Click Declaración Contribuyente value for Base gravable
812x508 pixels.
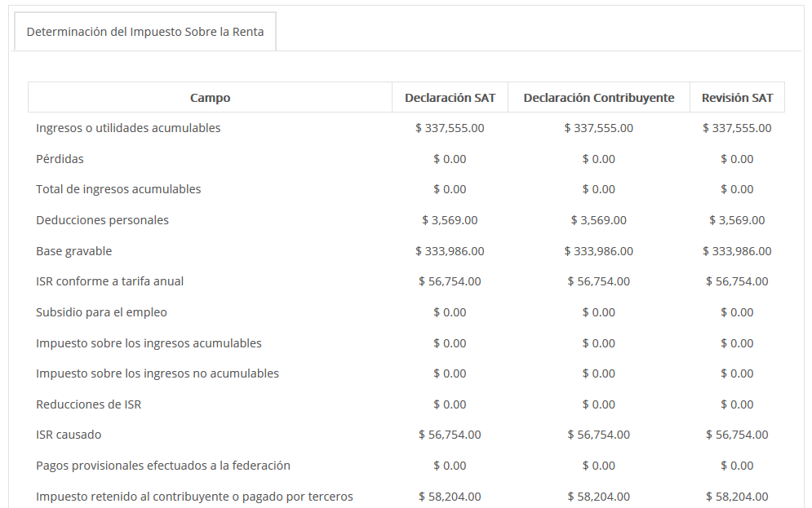click(599, 251)
